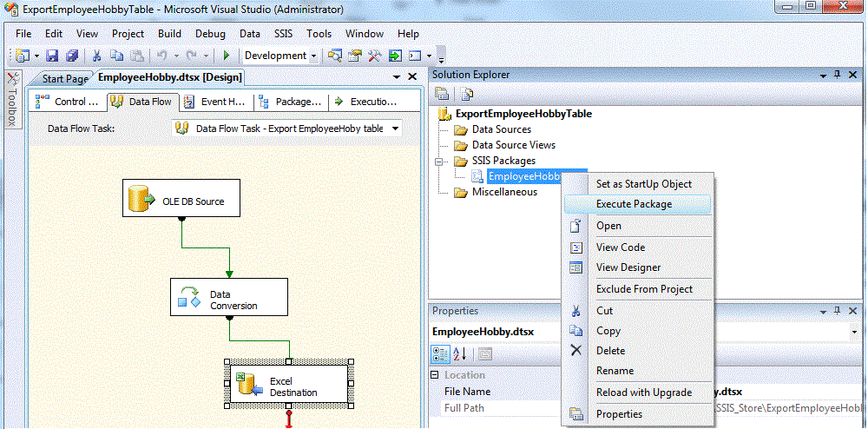Select Copy in the context menu
Viewport: 868px width, 429px height.
(x=637, y=331)
